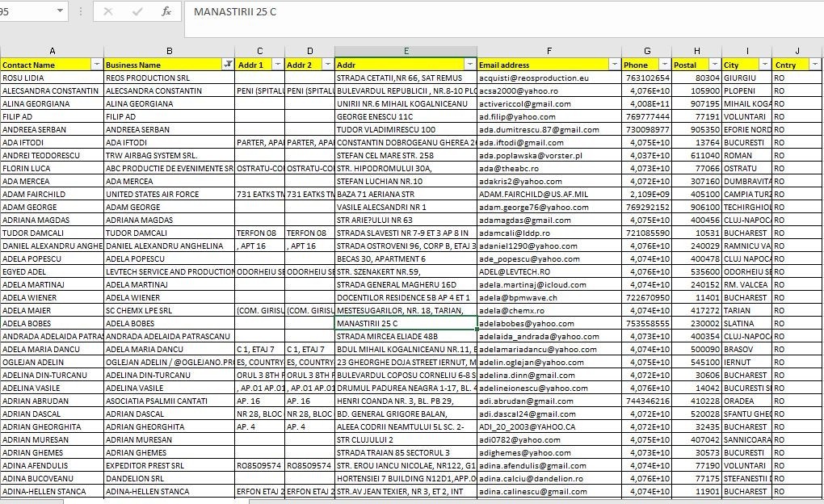This screenshot has width=824, height=504.
Task: Select cell ROSU LIDIA in Contact Name column
Action: coord(52,78)
